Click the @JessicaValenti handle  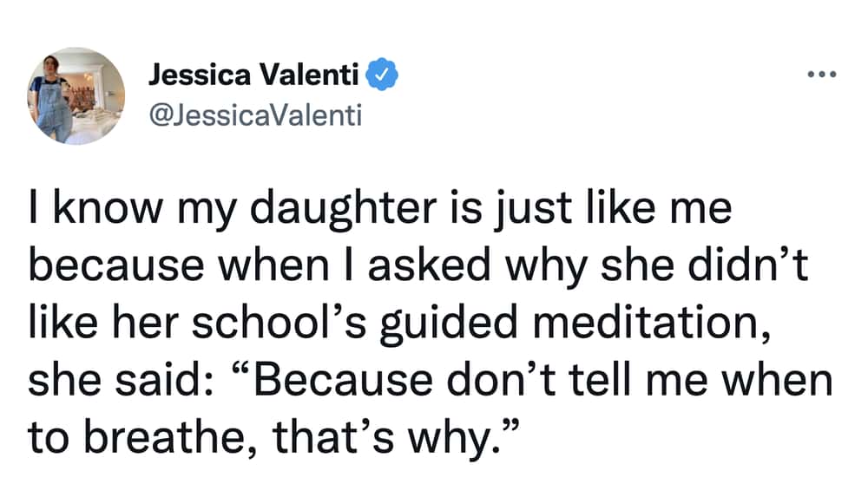coord(255,115)
